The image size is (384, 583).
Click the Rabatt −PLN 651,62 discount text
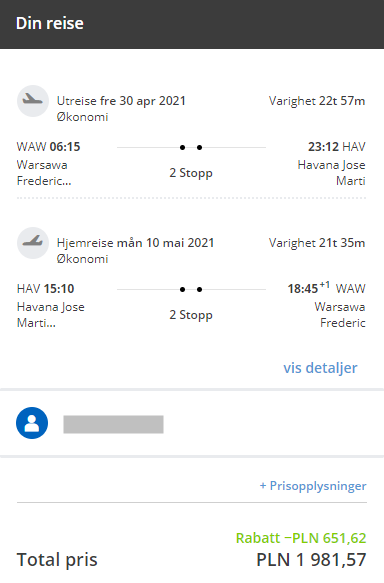[301, 538]
